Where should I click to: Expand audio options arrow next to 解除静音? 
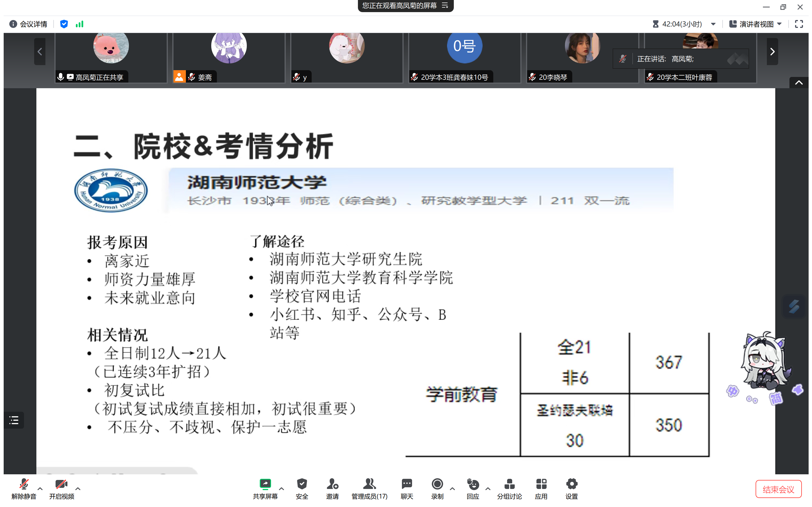40,489
